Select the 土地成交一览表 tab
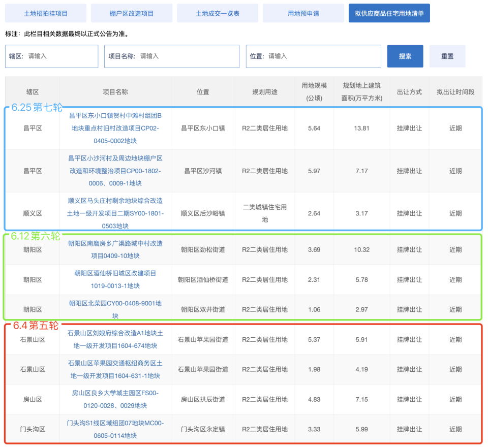 point(218,13)
